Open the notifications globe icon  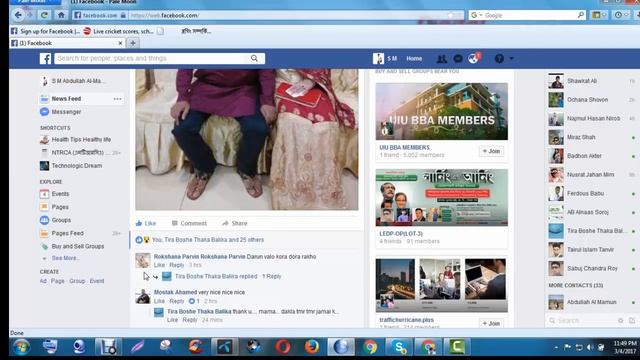tap(473, 59)
